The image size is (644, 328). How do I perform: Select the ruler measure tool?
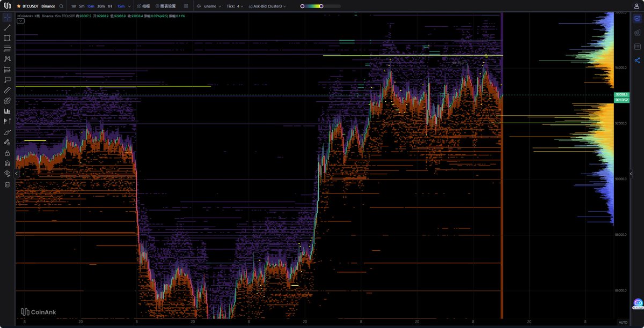[x=8, y=90]
